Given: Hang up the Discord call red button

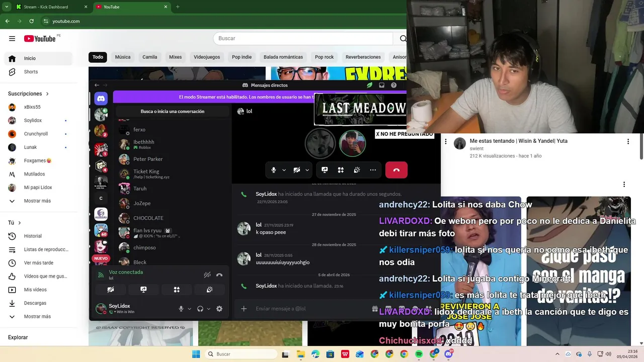Looking at the screenshot, I should point(396,170).
